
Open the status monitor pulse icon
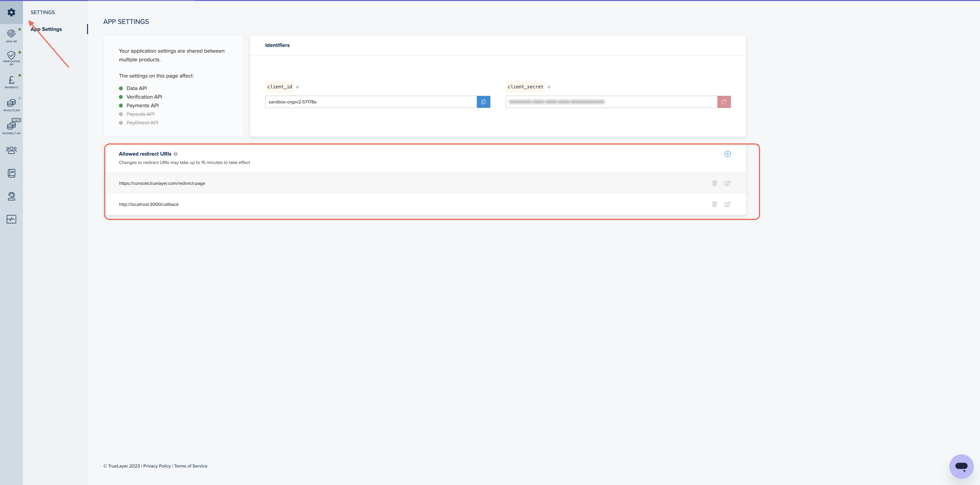click(x=11, y=219)
